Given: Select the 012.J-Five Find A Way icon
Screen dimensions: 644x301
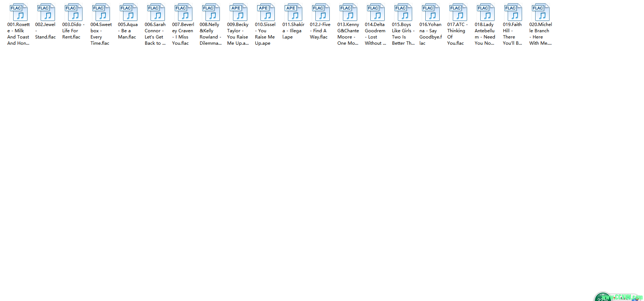Looking at the screenshot, I should click(x=321, y=12).
